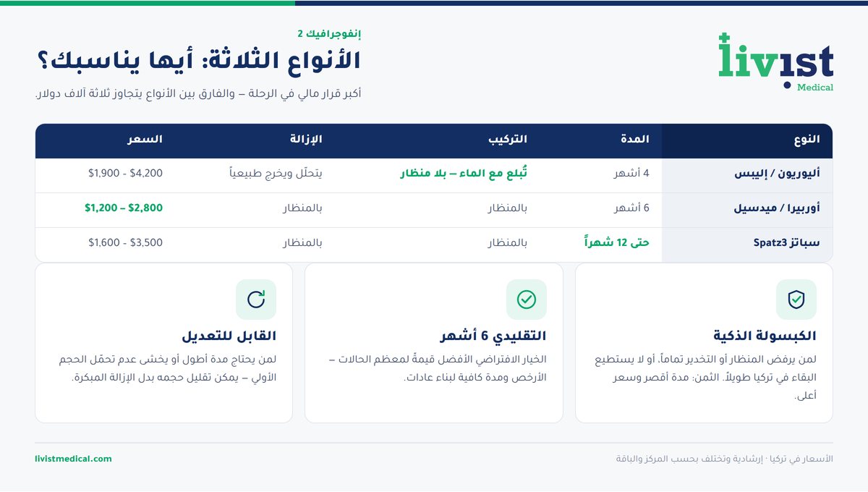Click بالمنظار installation cell in سباتز row
The image size is (868, 492).
[507, 243]
